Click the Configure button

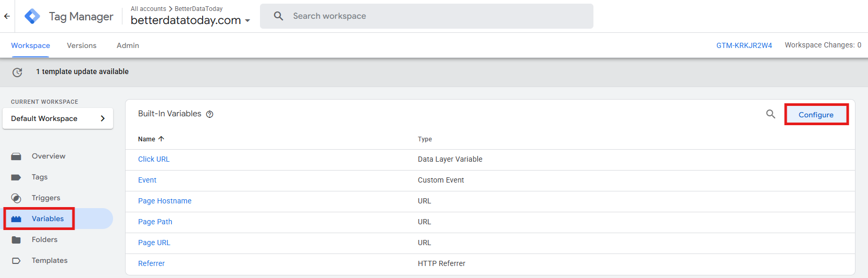point(816,115)
